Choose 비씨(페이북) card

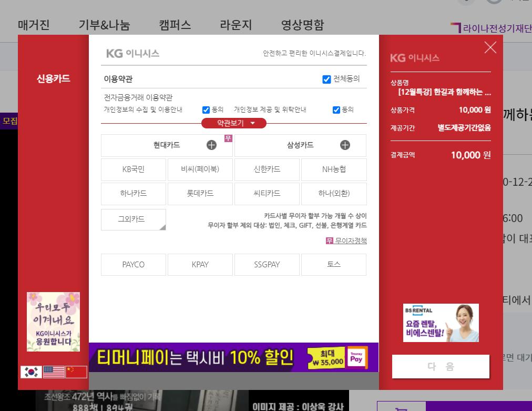[200, 169]
